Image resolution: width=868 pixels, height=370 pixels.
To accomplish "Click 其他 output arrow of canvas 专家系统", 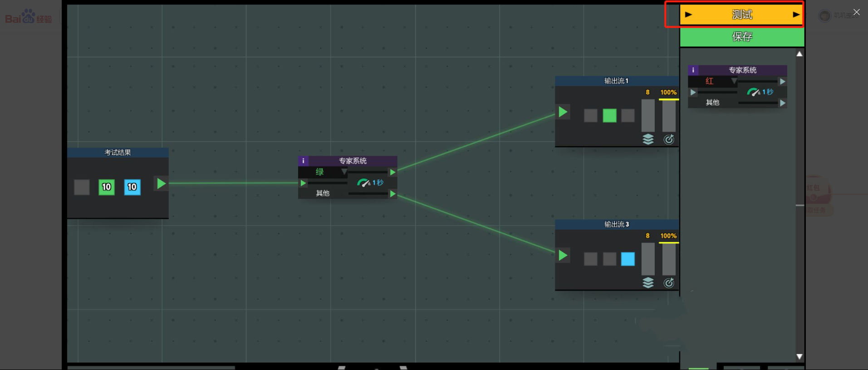I will pos(393,194).
